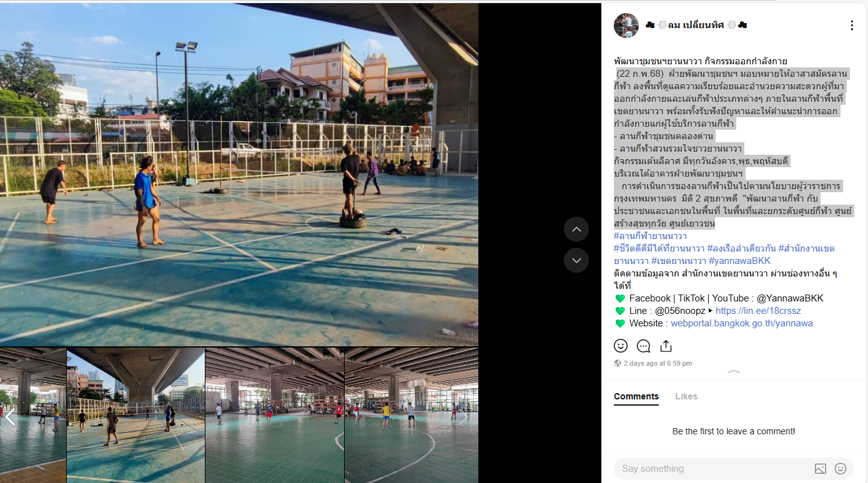Go to previous photo with the up arrow
This screenshot has height=483, width=868.
pyautogui.click(x=576, y=229)
